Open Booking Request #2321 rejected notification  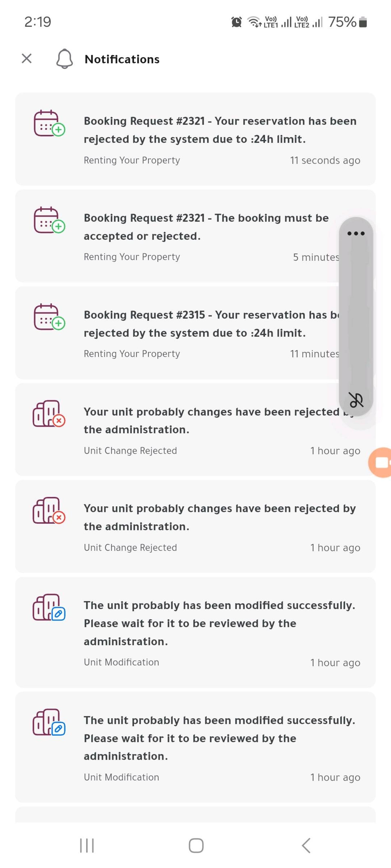195,139
